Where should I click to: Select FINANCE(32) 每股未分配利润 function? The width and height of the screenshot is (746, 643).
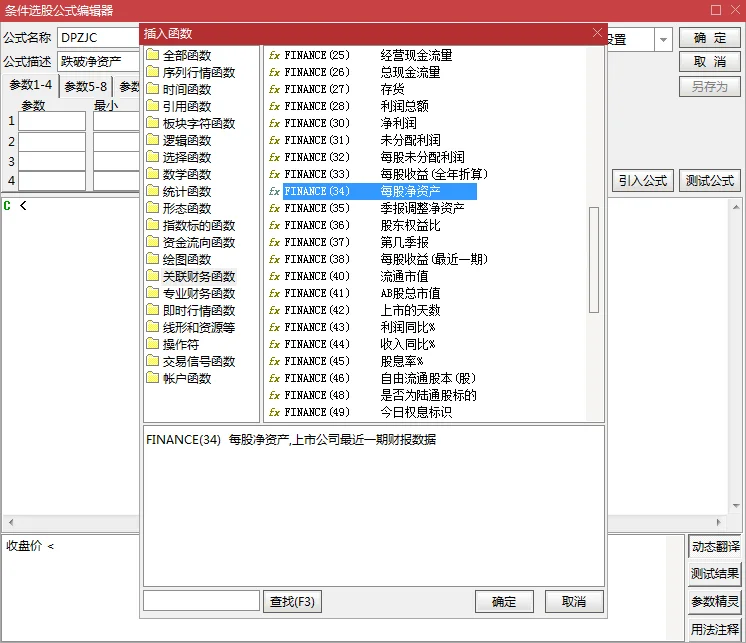click(374, 157)
